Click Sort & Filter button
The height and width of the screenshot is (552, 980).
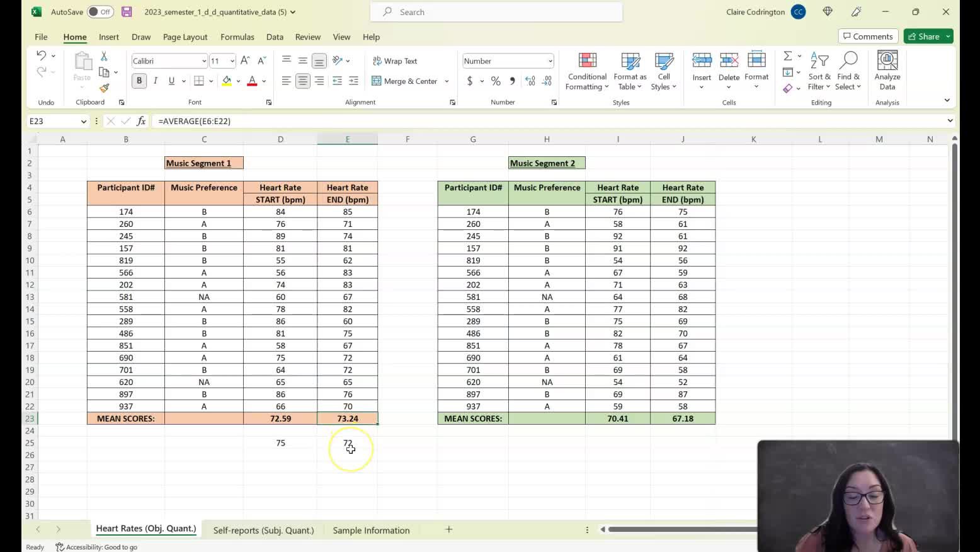coord(819,71)
